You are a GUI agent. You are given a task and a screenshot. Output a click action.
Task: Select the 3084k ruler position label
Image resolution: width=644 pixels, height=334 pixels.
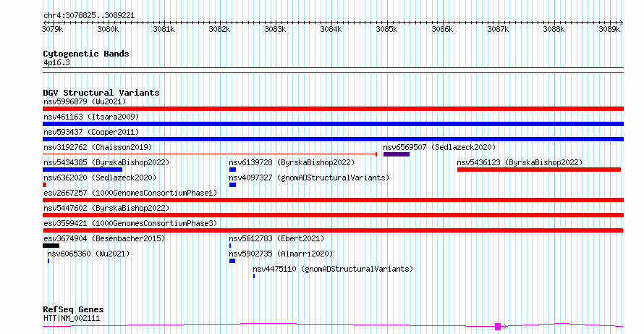[331, 29]
